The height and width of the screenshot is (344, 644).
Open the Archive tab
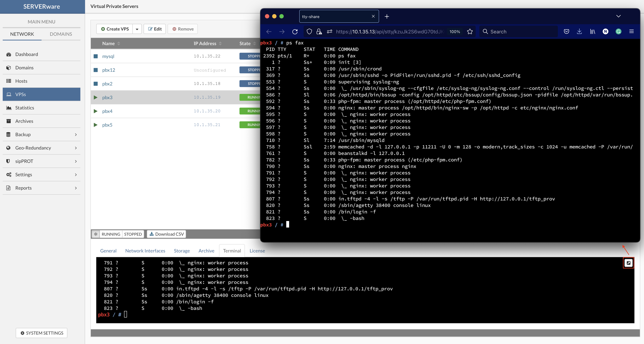[206, 251]
